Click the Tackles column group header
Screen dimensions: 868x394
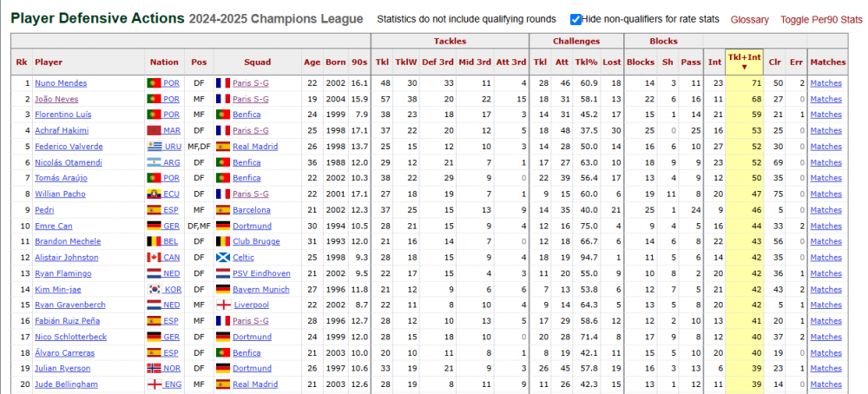coord(450,41)
